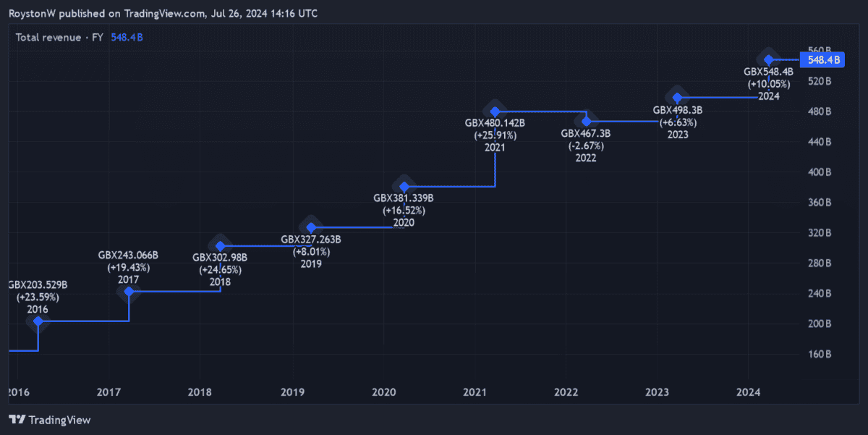Screen dimensions: 868x435
Task: Click the 2023 label on time axis
Action: (656, 392)
